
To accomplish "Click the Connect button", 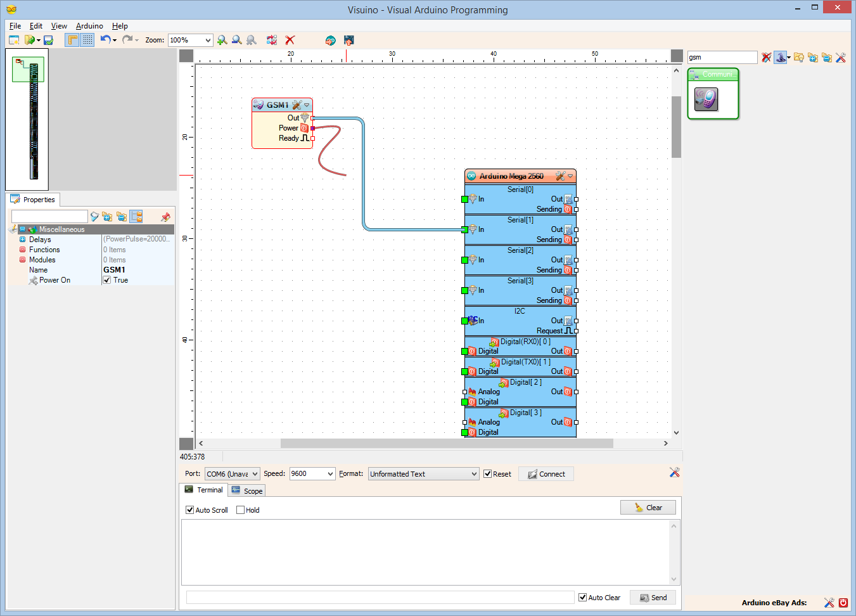I will (546, 473).
